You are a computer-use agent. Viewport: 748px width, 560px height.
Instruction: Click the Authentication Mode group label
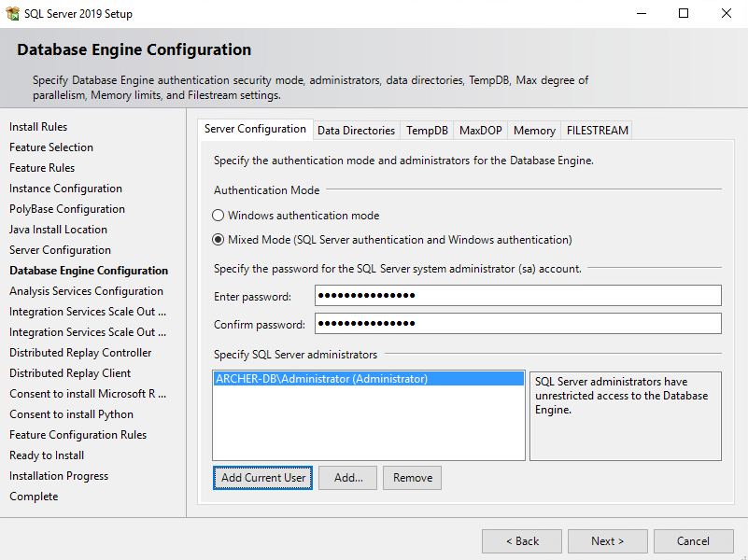click(x=267, y=190)
